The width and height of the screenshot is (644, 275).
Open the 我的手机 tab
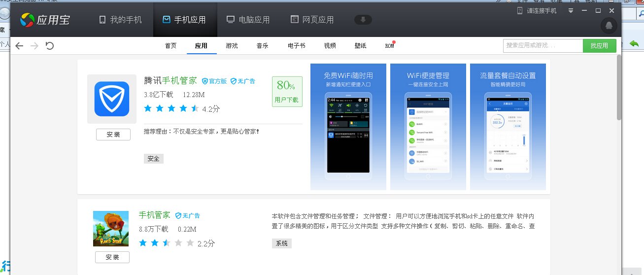[x=120, y=20]
